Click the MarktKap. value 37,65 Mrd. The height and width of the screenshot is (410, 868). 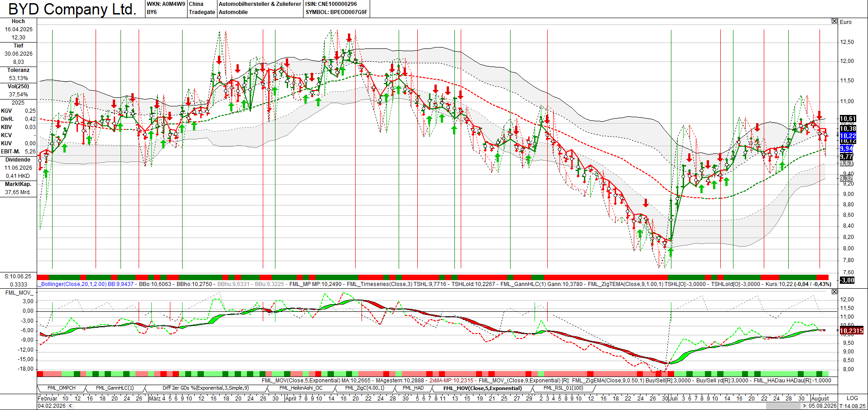tap(18, 192)
